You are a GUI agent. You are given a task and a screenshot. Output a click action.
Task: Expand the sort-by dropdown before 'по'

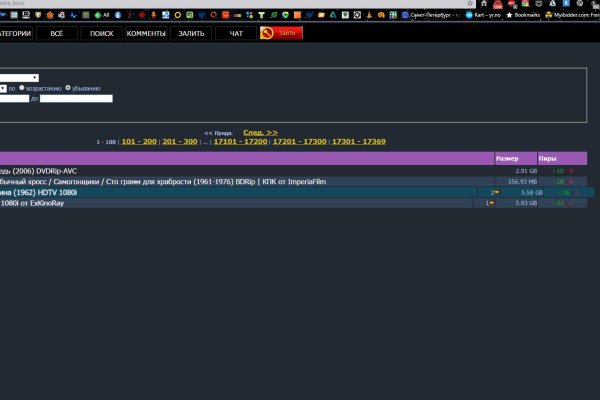3,88
